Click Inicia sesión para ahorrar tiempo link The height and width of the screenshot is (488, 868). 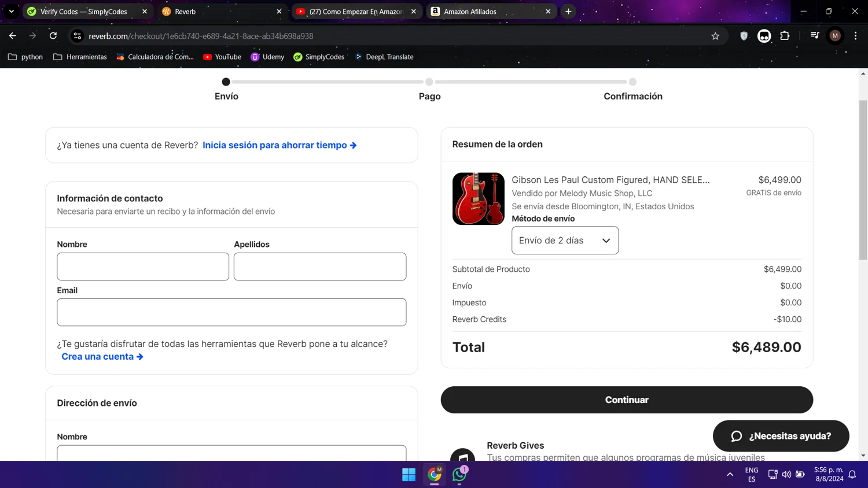pos(279,145)
